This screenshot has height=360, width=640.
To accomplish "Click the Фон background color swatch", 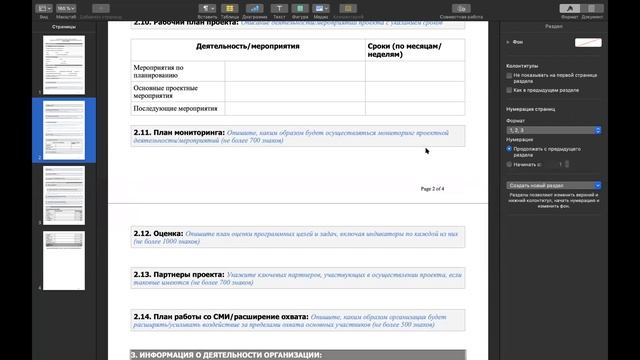I will (588, 42).
